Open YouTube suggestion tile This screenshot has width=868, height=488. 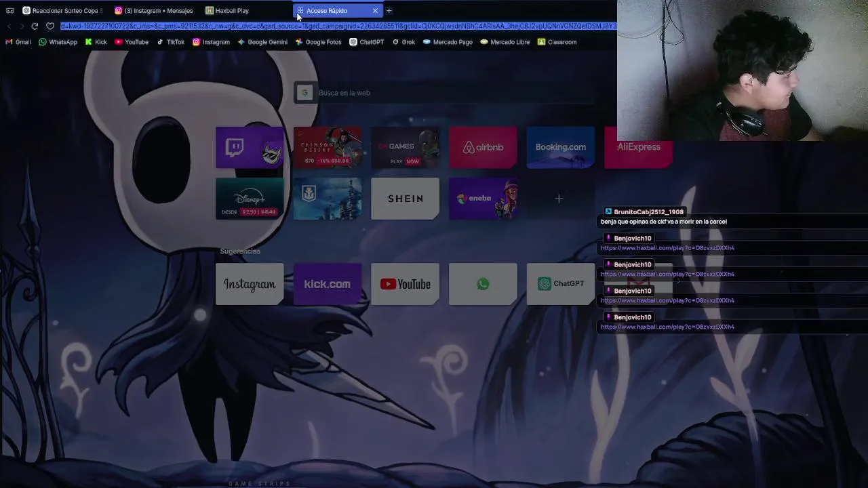[x=405, y=284]
